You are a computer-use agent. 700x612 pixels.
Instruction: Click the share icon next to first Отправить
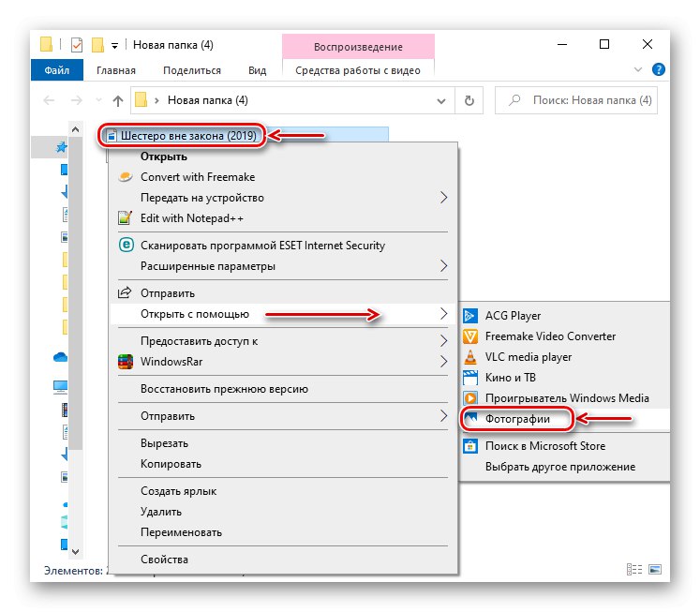pos(125,292)
